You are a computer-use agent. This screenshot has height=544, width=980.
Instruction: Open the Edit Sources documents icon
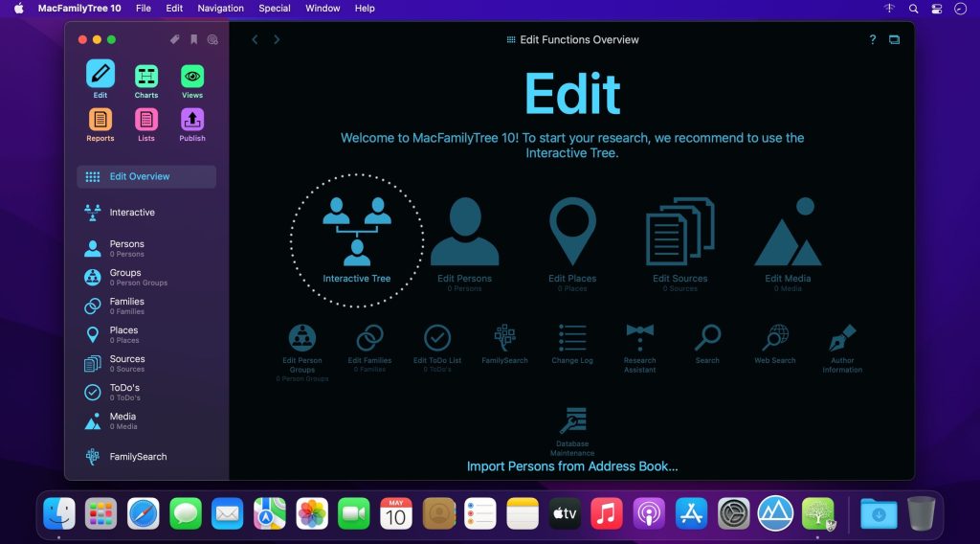(680, 233)
